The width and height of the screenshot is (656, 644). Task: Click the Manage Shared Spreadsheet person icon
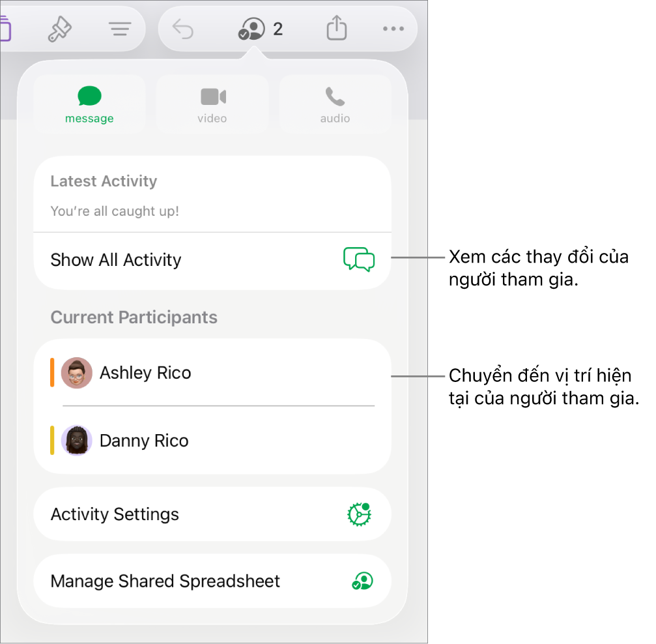(x=362, y=581)
